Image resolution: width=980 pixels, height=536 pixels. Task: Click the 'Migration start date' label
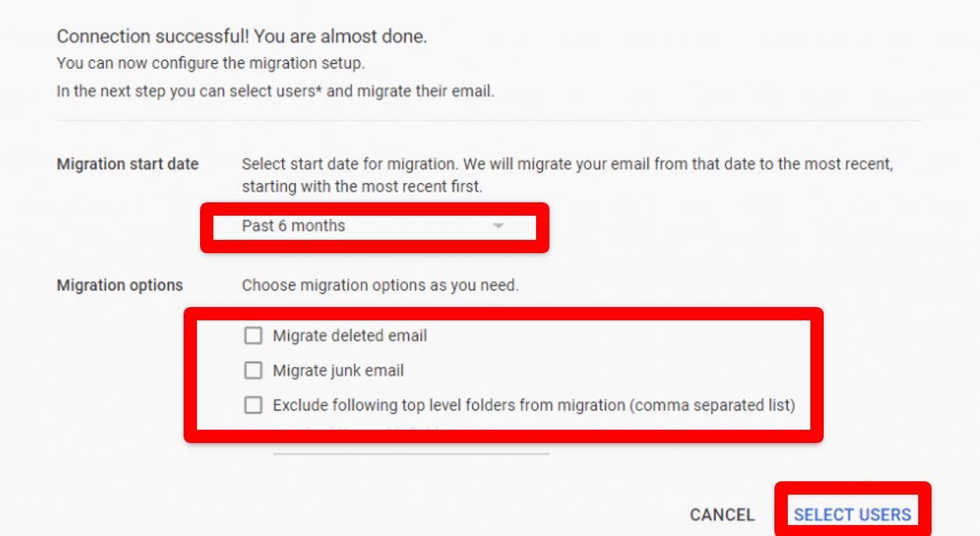point(127,164)
